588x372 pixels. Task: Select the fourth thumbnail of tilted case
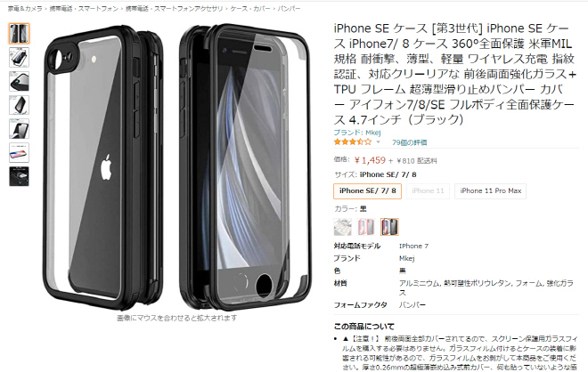tap(19, 105)
